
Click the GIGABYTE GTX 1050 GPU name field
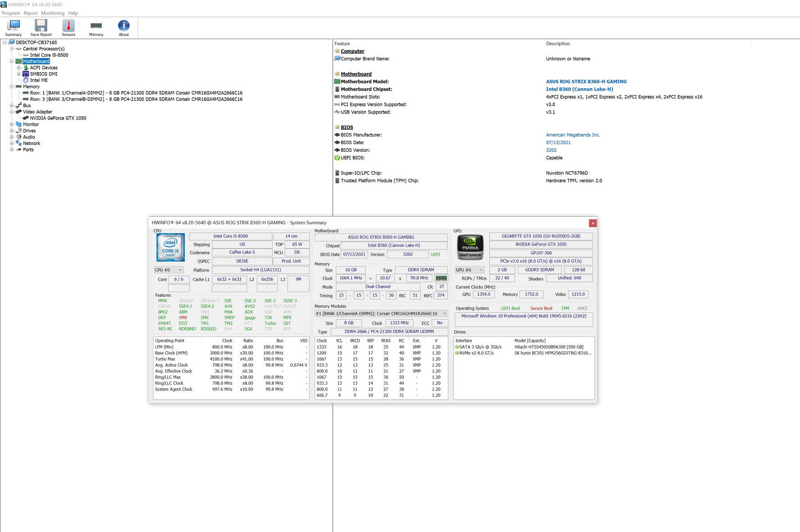(x=541, y=236)
